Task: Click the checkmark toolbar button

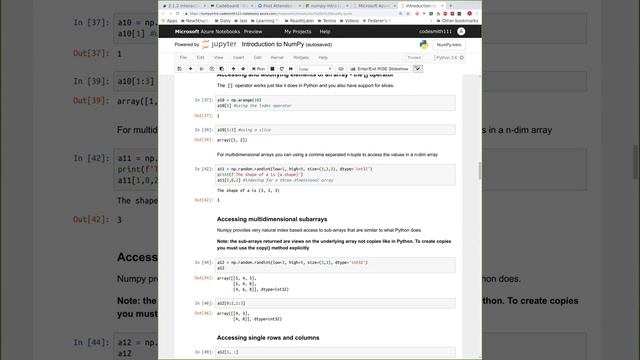Action: click(x=418, y=69)
